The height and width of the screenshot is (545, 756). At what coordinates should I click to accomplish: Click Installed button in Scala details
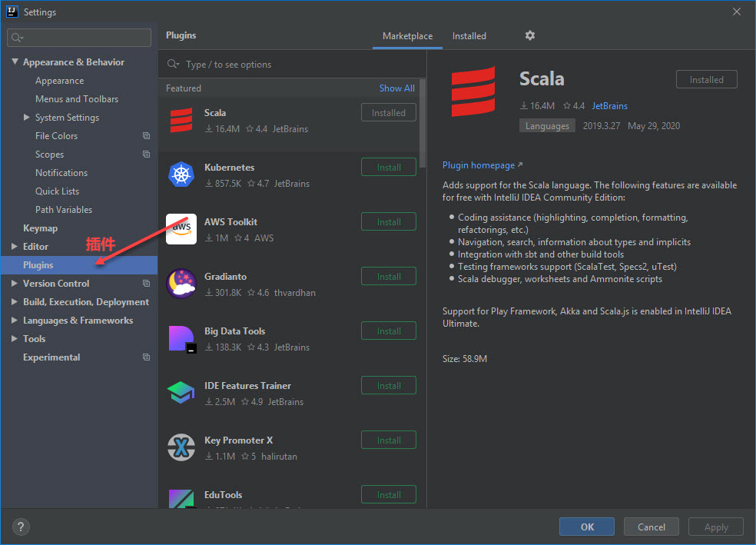click(x=706, y=80)
